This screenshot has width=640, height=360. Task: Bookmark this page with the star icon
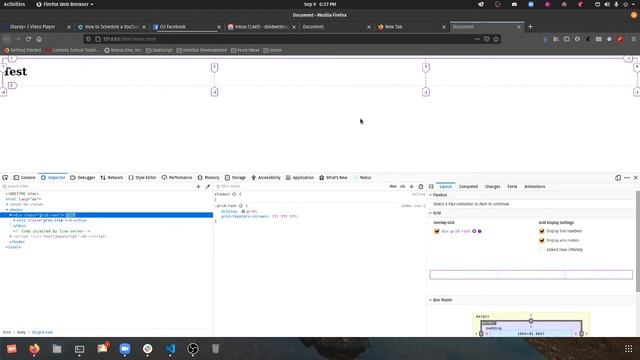pos(496,39)
